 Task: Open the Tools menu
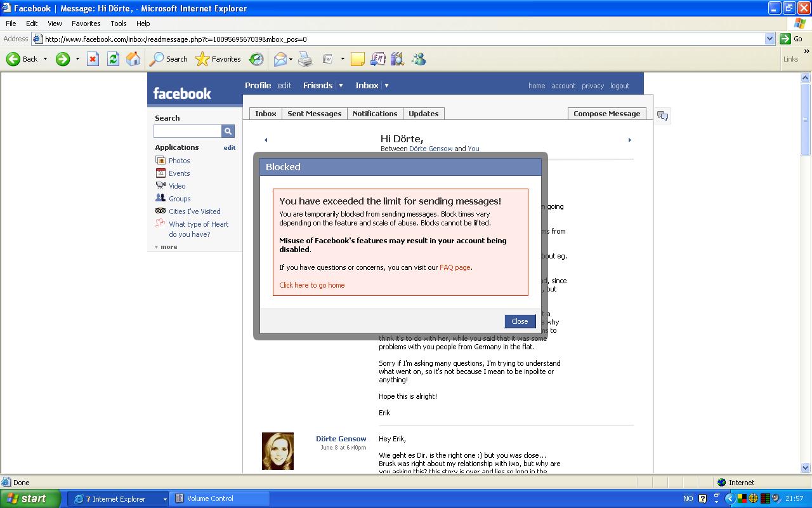tap(119, 23)
